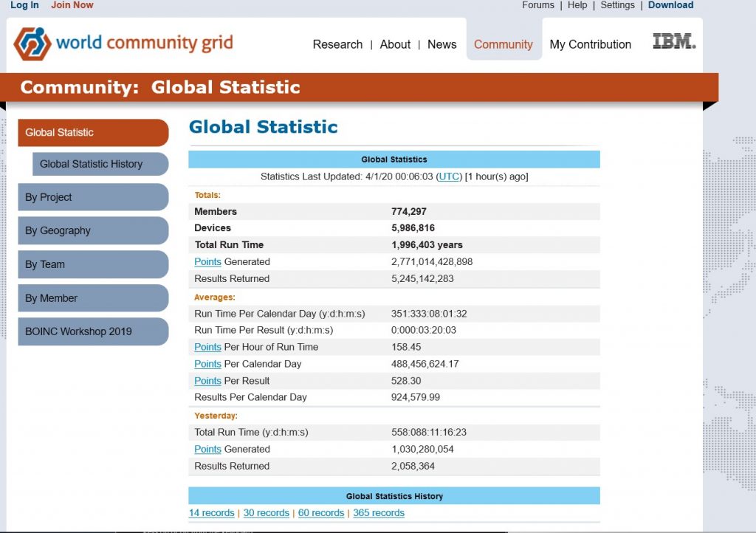The width and height of the screenshot is (756, 533).
Task: Click the World Community Grid logo
Action: [x=123, y=44]
